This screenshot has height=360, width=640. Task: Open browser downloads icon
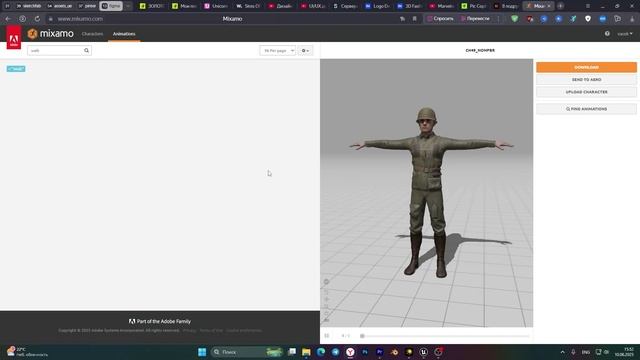(632, 19)
